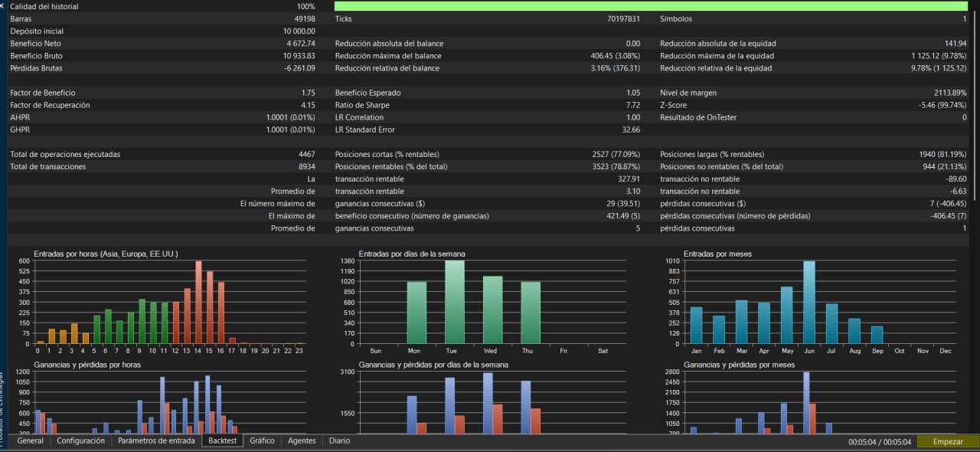Switch to the Gráfico tab
Image resolution: width=980 pixels, height=452 pixels.
tap(262, 441)
